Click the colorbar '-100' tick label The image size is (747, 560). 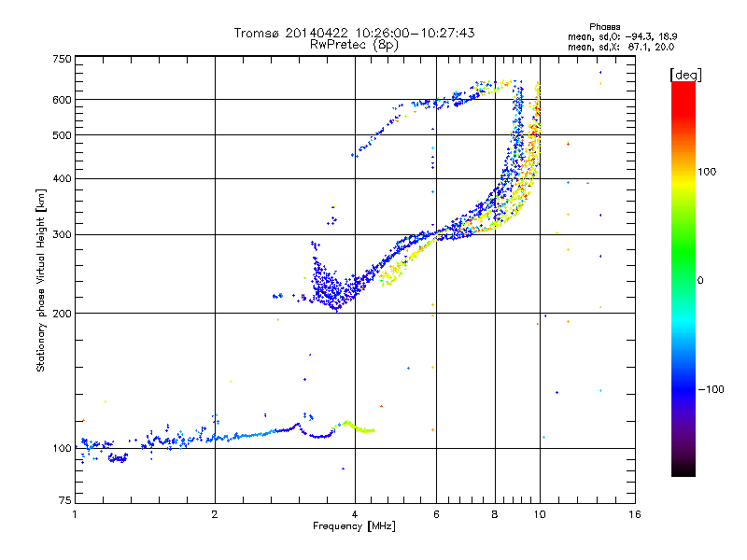(711, 389)
